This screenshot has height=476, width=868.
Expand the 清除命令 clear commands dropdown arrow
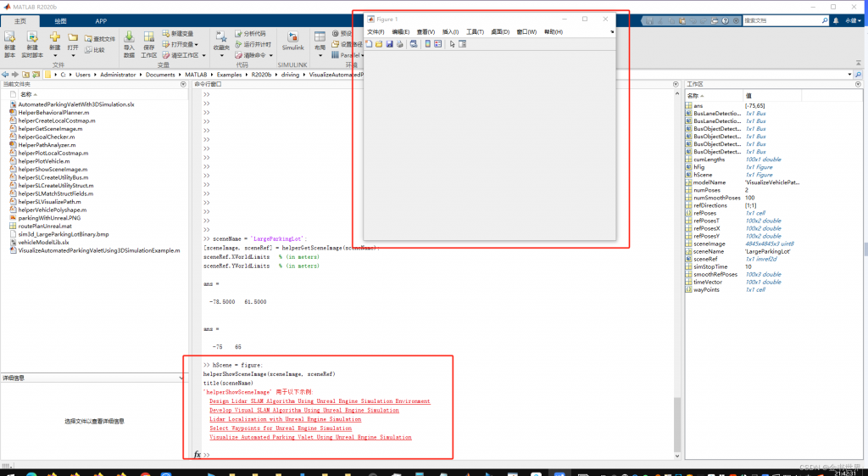270,55
